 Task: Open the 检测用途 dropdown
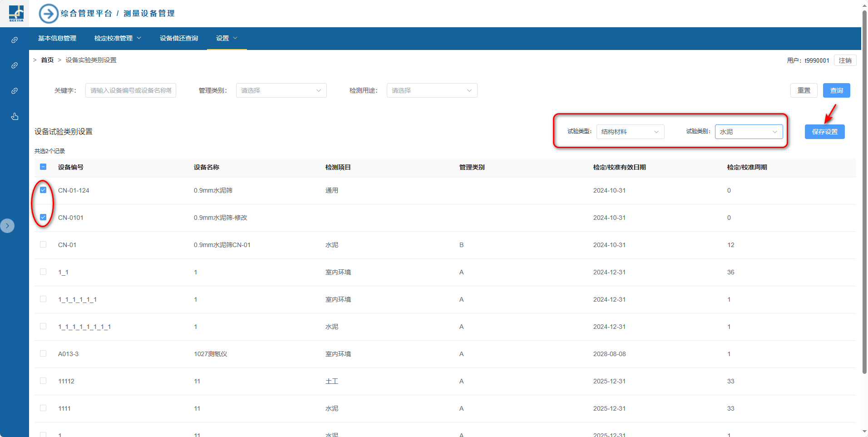coord(432,90)
